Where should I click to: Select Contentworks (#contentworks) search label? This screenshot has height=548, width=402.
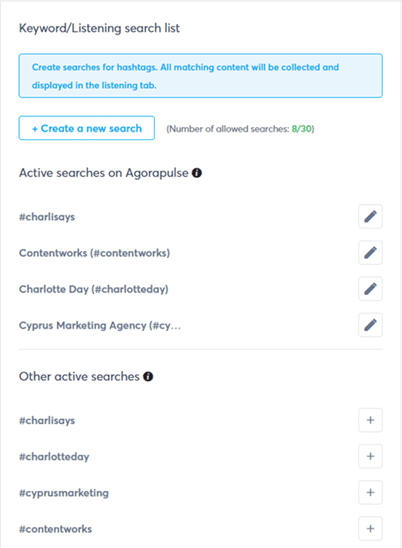pyautogui.click(x=94, y=253)
